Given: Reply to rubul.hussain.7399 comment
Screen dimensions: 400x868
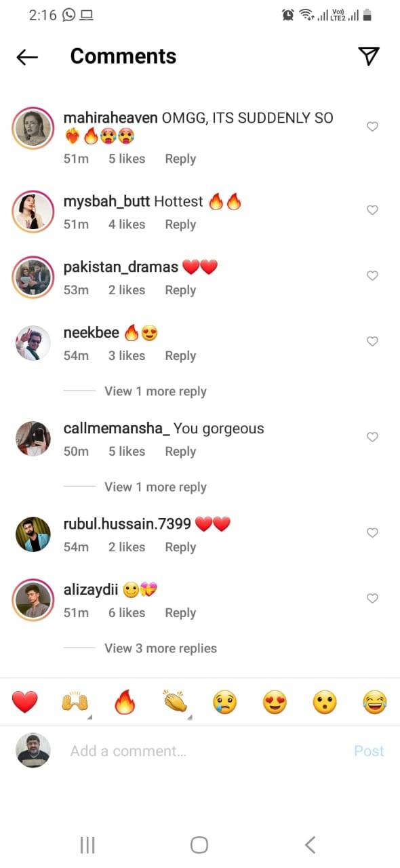Looking at the screenshot, I should [x=180, y=547].
